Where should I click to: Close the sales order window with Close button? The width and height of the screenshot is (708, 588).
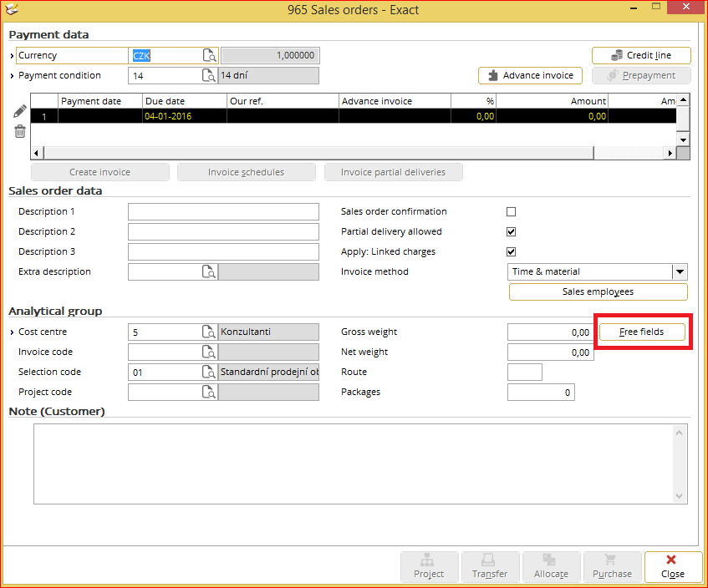click(x=673, y=567)
